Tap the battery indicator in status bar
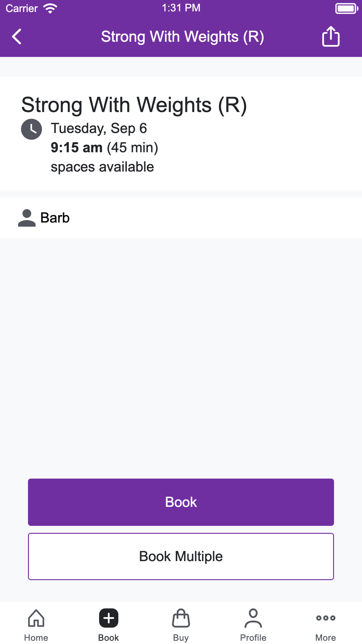 pyautogui.click(x=347, y=8)
